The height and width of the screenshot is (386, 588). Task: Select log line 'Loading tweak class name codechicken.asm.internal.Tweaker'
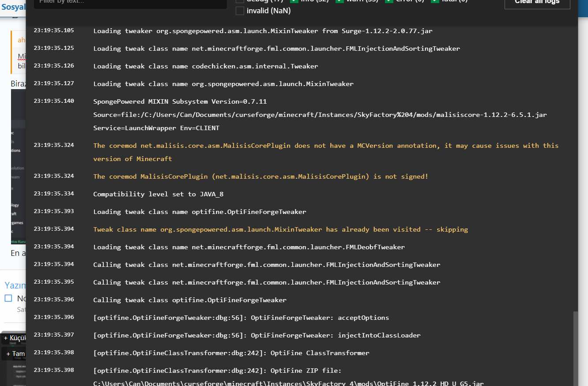click(205, 66)
